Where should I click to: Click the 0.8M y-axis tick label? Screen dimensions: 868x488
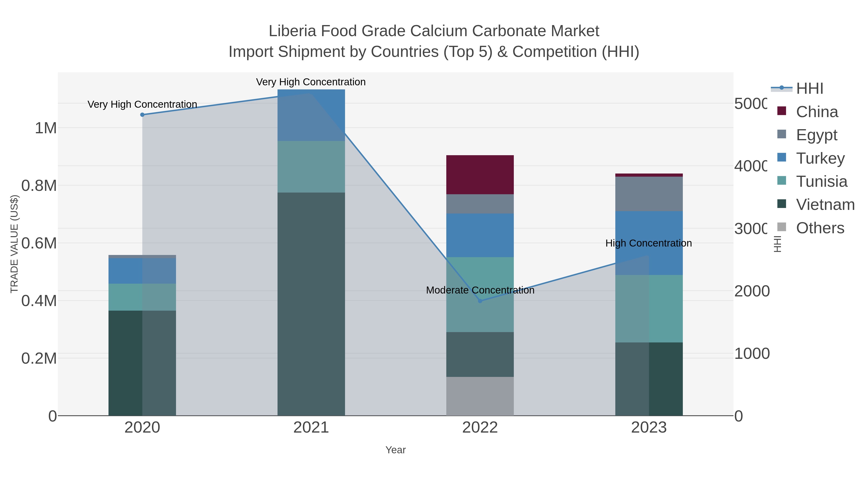[x=39, y=186]
